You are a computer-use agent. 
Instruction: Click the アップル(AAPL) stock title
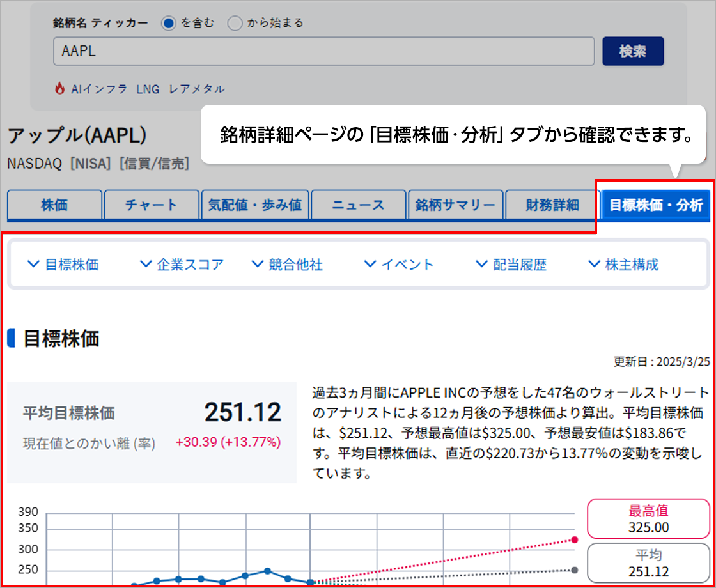pyautogui.click(x=77, y=137)
